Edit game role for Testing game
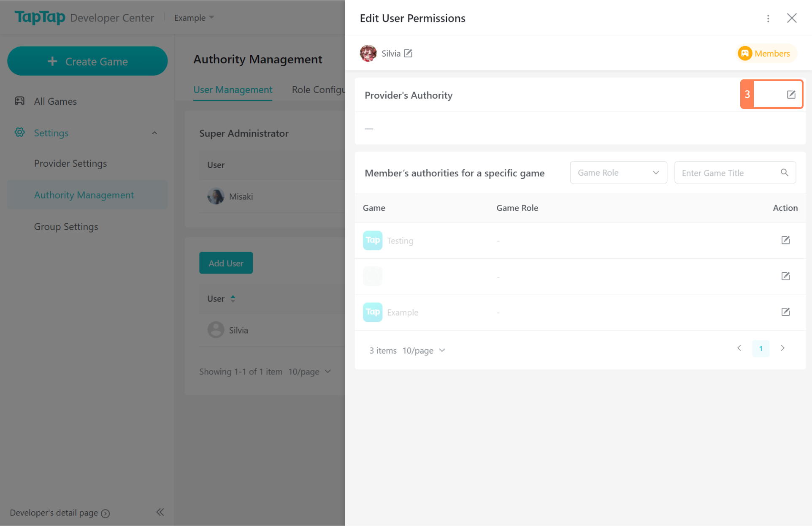 tap(785, 240)
